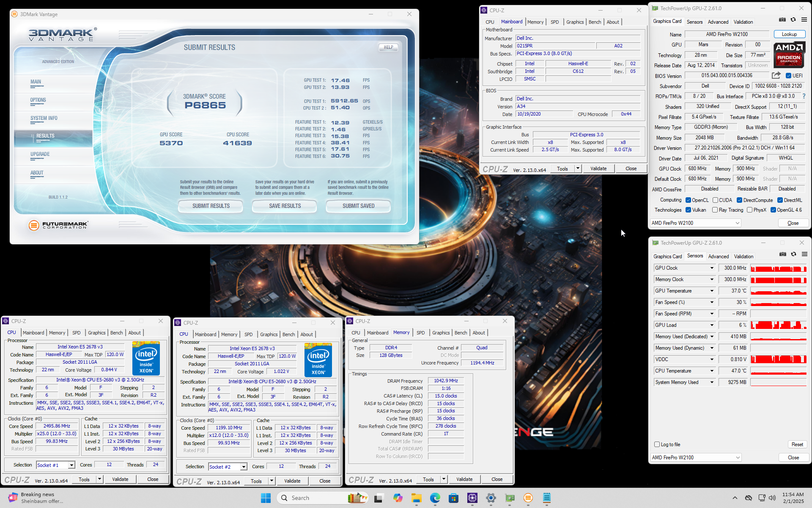
Task: Click refresh icon in GPU-Z Sensors window
Action: tap(794, 254)
